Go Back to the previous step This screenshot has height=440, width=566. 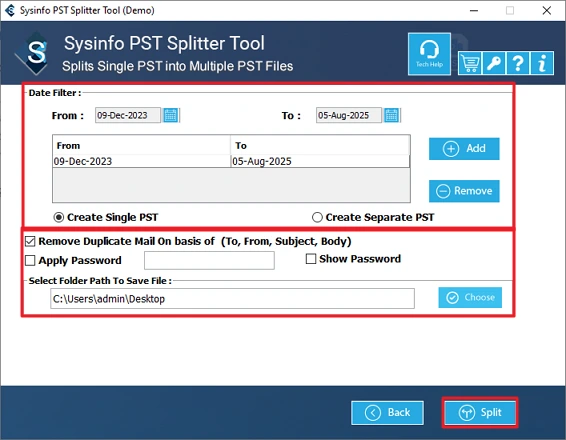(x=387, y=413)
